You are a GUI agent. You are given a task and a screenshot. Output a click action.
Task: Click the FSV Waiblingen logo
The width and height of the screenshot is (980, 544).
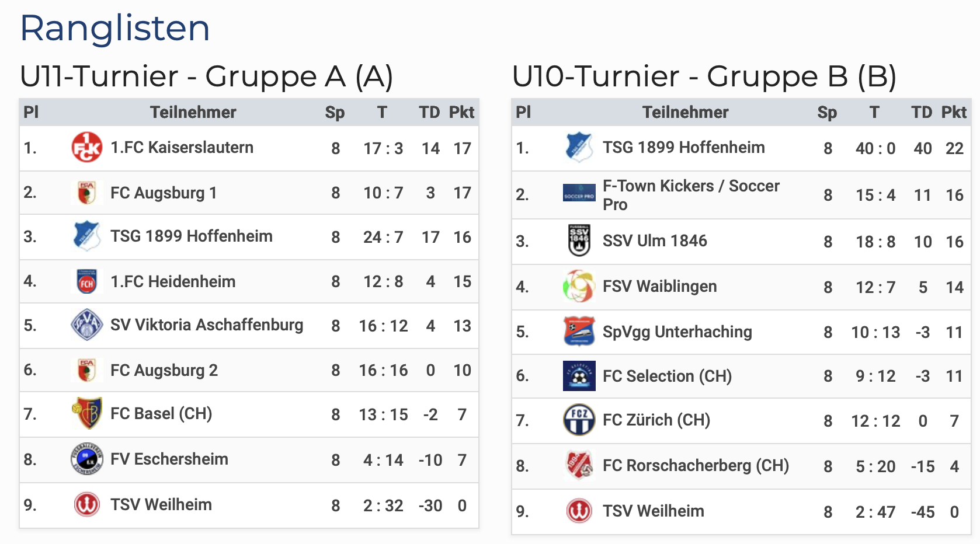click(579, 287)
